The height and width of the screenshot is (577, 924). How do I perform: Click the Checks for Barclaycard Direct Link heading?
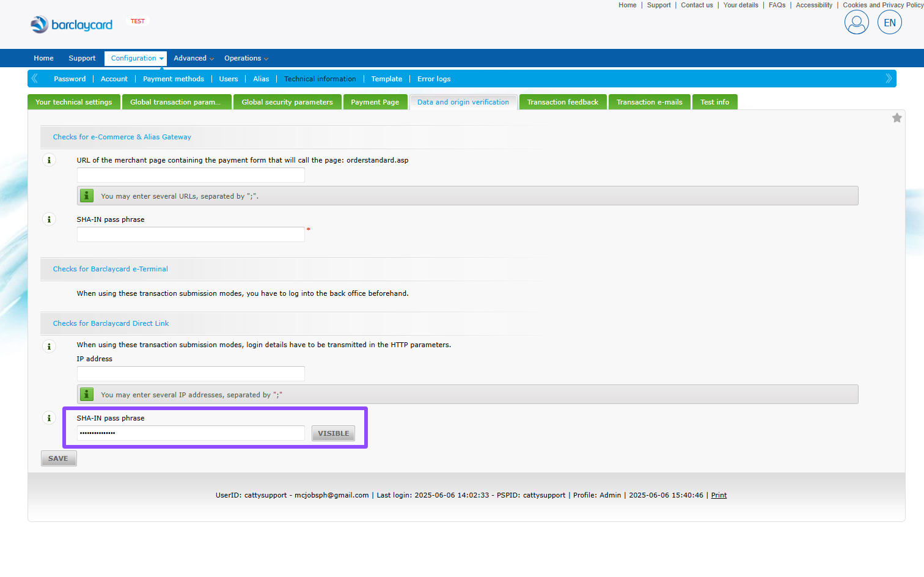(111, 323)
